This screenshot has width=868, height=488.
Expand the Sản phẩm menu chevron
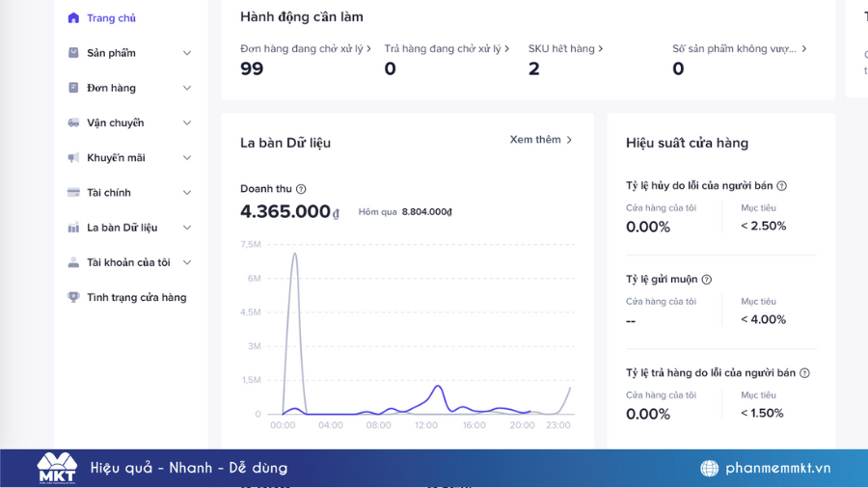point(187,53)
